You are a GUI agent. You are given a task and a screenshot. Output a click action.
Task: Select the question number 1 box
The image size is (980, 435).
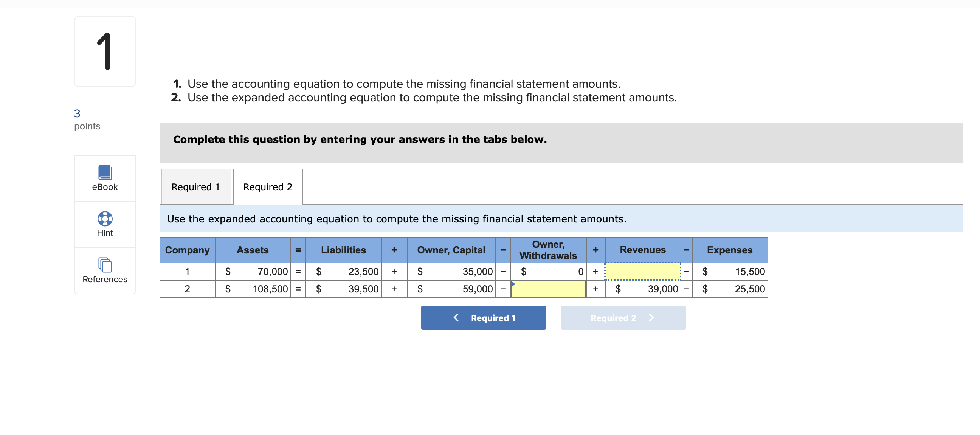105,50
